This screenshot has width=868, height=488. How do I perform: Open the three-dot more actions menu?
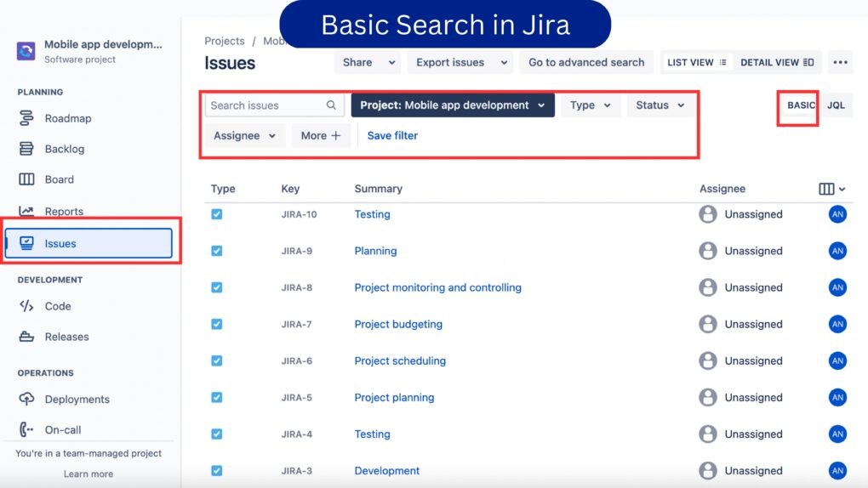[x=840, y=63]
